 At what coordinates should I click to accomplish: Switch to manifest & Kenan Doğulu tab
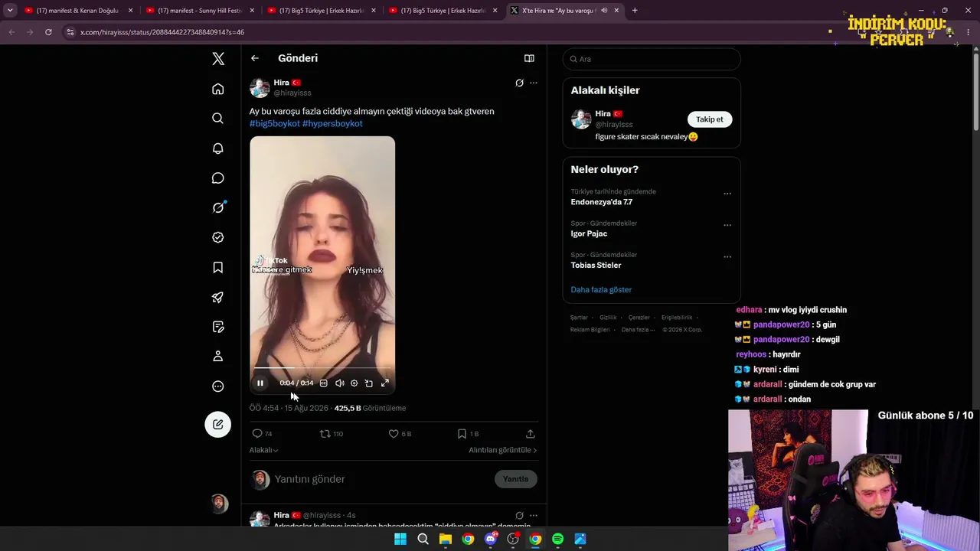[x=78, y=11]
